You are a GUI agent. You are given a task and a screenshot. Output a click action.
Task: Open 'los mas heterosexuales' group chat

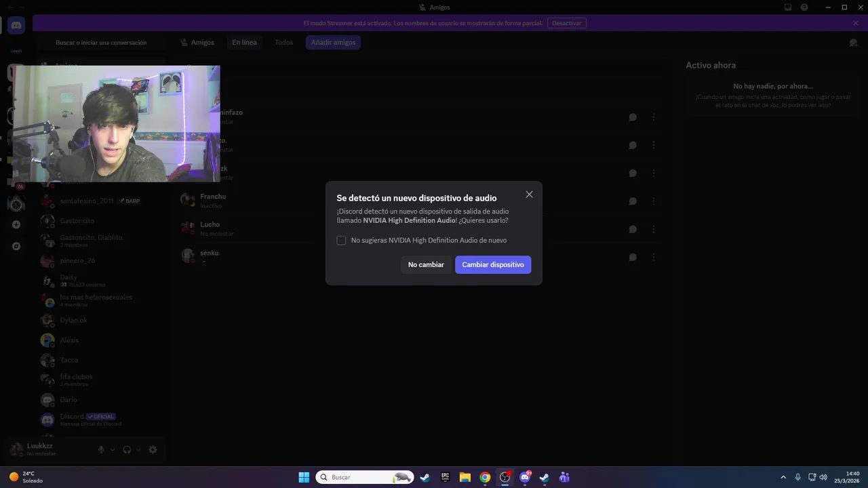coord(102,300)
